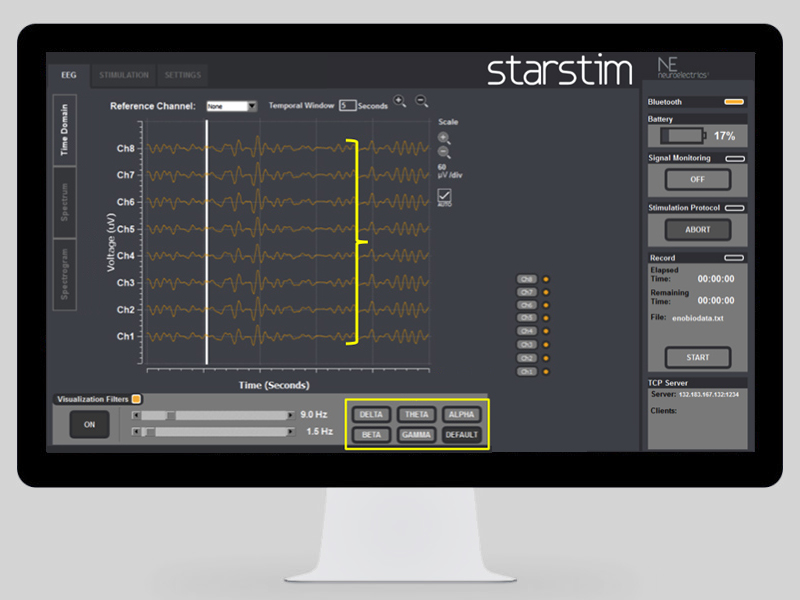
Task: Toggle the Ch3 channel button
Action: click(x=527, y=345)
